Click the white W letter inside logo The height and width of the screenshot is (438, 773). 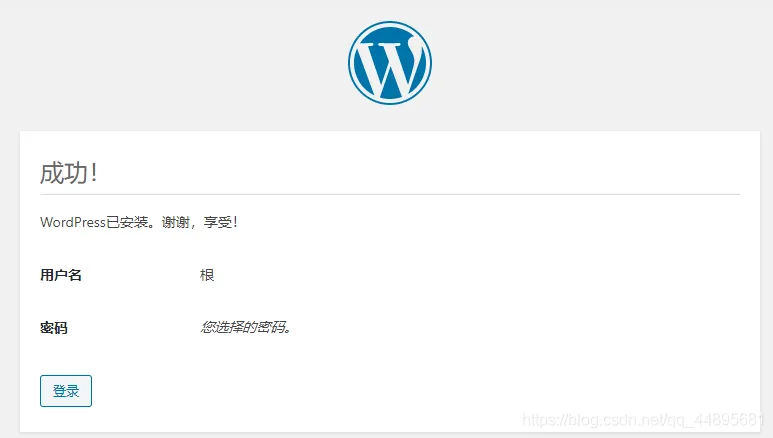pos(387,66)
